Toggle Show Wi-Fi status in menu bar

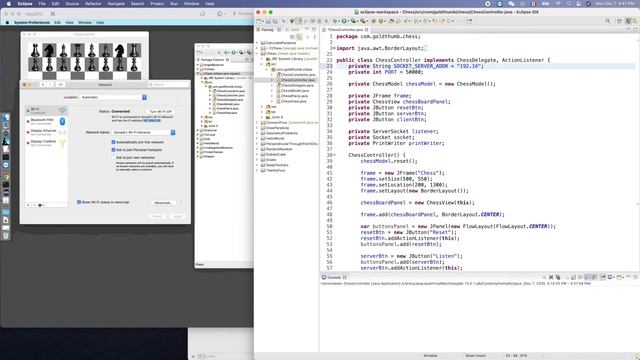(x=79, y=202)
